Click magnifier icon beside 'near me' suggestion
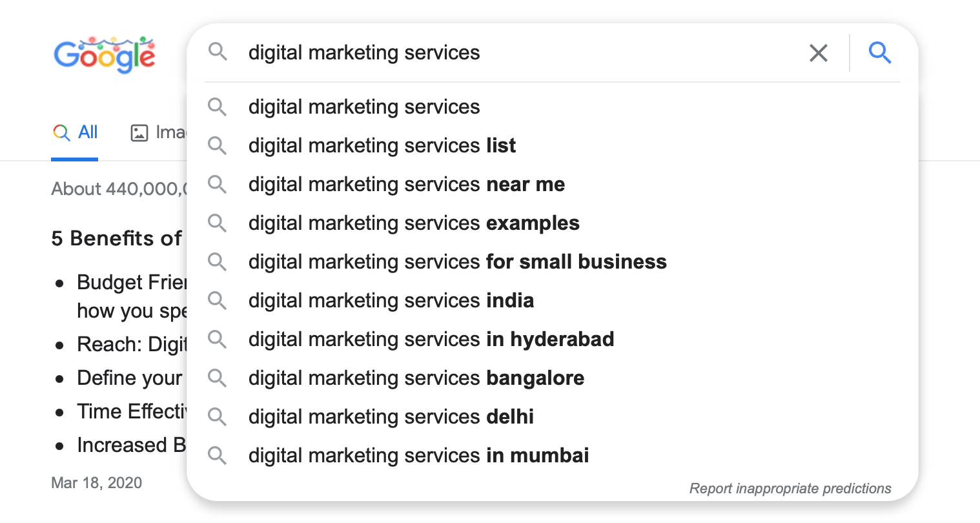 218,185
